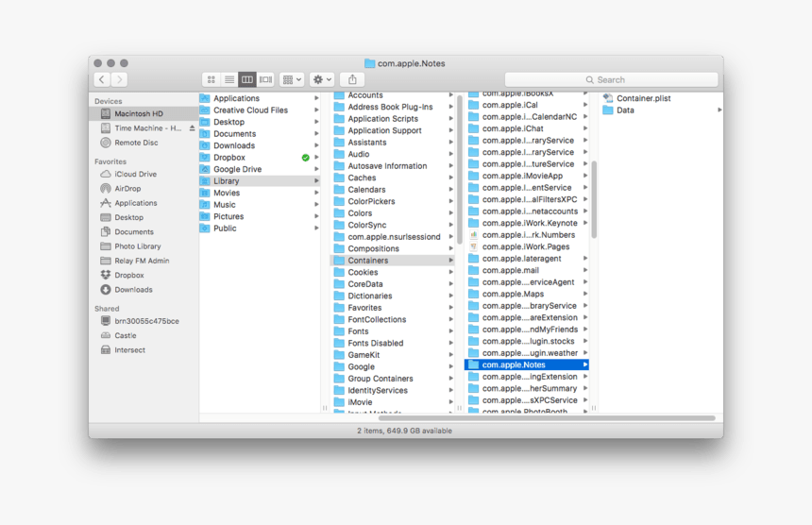Select the Data folder

click(661, 110)
